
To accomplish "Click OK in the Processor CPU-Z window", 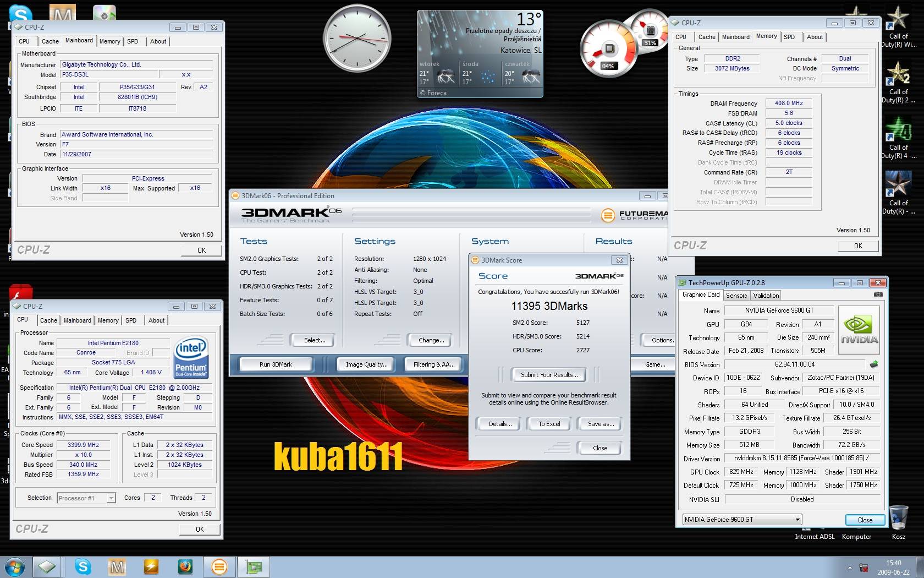I will (200, 529).
